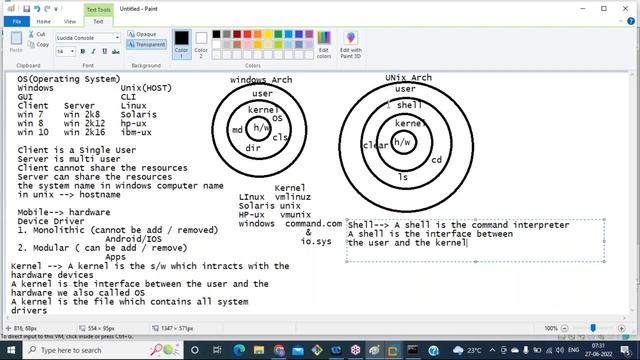The width and height of the screenshot is (640, 360).
Task: Open Customize Quick Access Toolbar dropdown
Action: (x=56, y=9)
